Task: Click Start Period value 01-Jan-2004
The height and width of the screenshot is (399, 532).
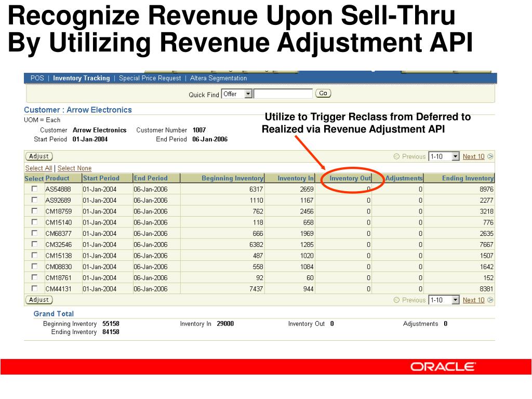Action: point(90,139)
